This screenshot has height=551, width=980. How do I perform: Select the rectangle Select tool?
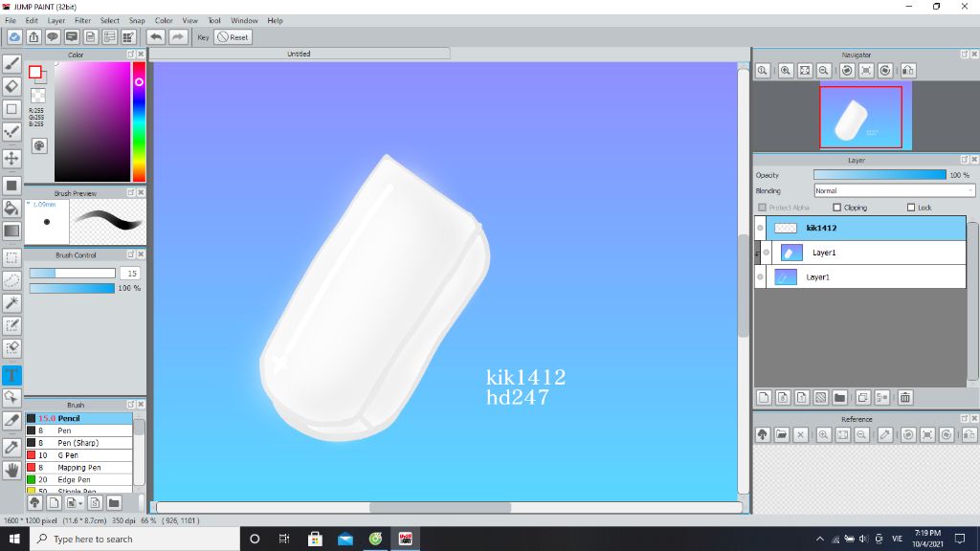(11, 257)
